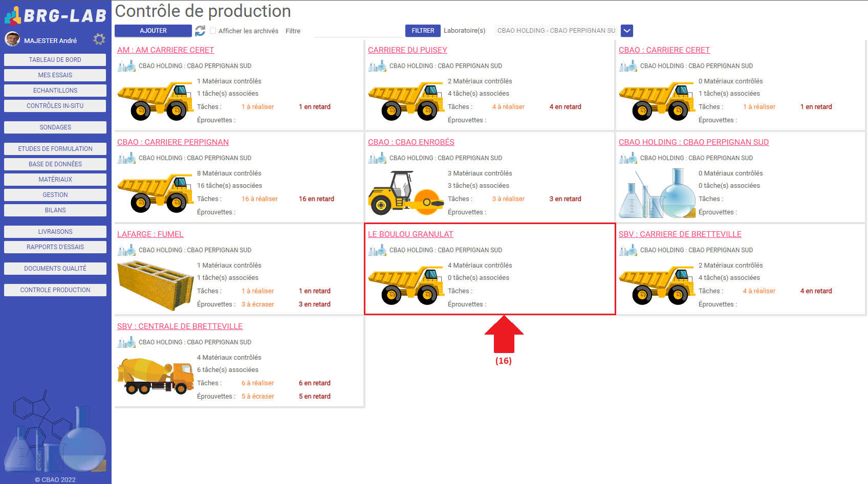The height and width of the screenshot is (484, 868).
Task: Click the laboratory icon in CARRIERE PERPIGNAN card
Action: click(126, 158)
